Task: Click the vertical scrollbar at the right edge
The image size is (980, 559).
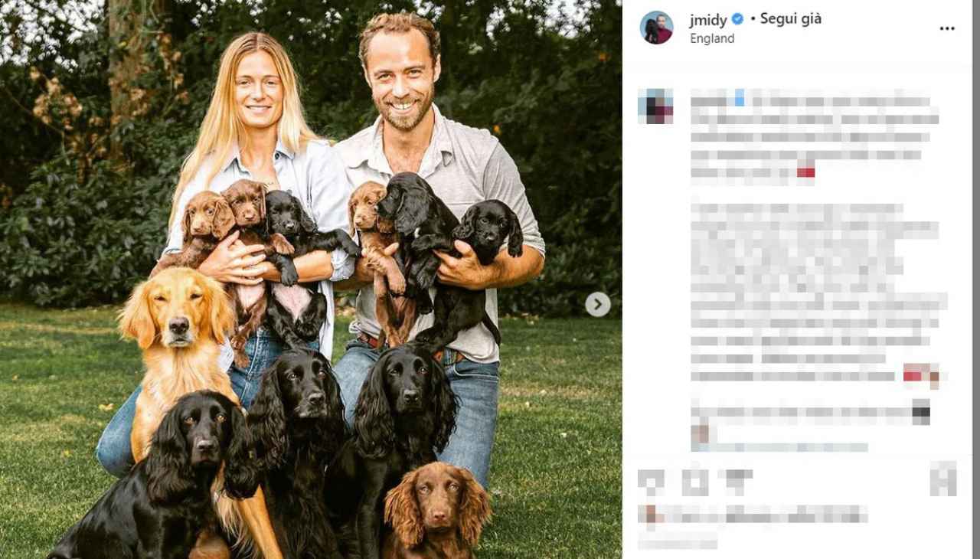Action: [975, 279]
